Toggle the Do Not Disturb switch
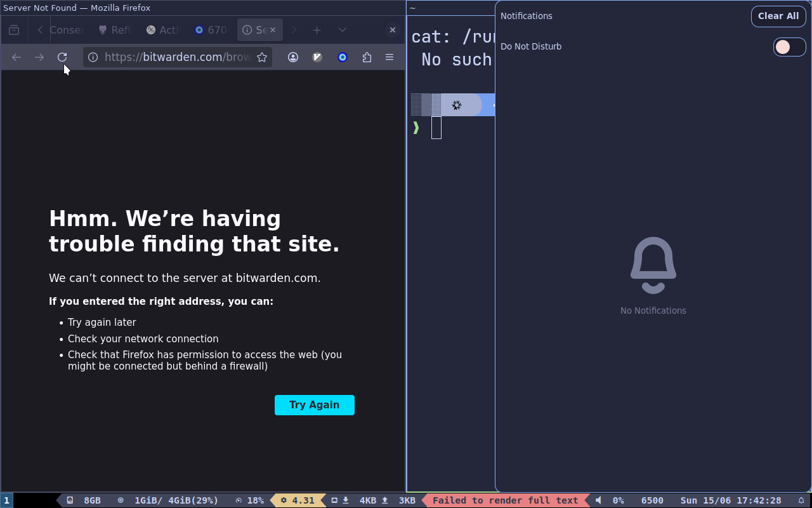The width and height of the screenshot is (812, 508). (789, 47)
